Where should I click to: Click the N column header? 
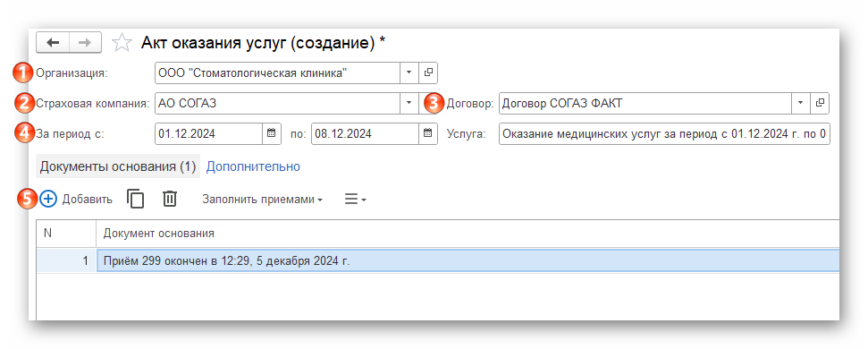(66, 234)
